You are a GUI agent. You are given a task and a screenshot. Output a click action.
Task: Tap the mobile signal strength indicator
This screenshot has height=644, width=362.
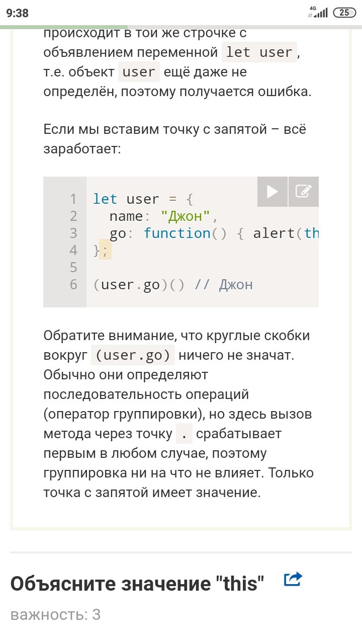pos(318,13)
